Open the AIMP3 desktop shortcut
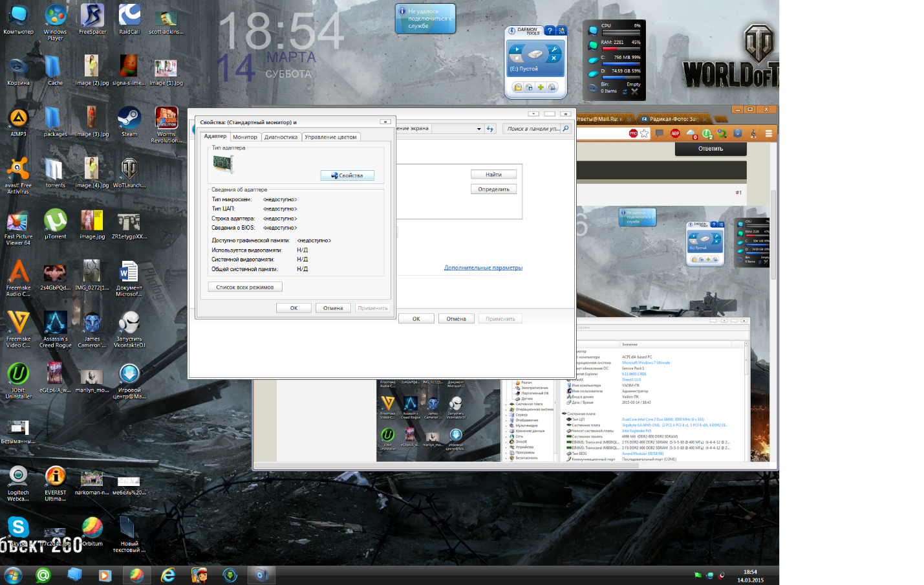This screenshot has width=924, height=585. (x=18, y=122)
